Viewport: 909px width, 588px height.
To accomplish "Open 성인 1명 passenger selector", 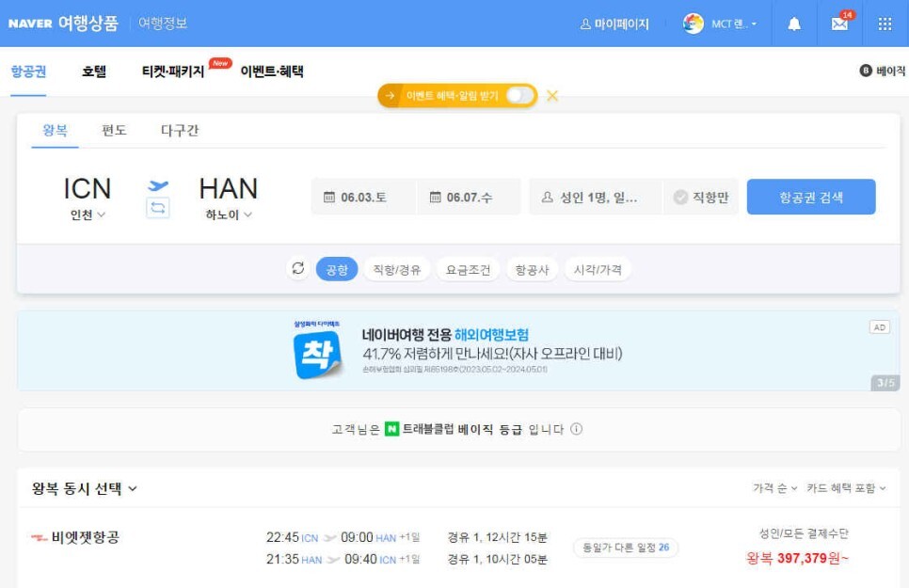I will point(596,198).
